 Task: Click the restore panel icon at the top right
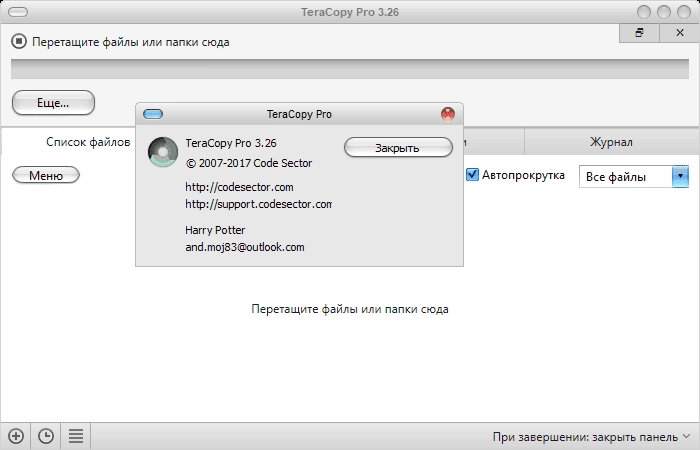tap(639, 33)
